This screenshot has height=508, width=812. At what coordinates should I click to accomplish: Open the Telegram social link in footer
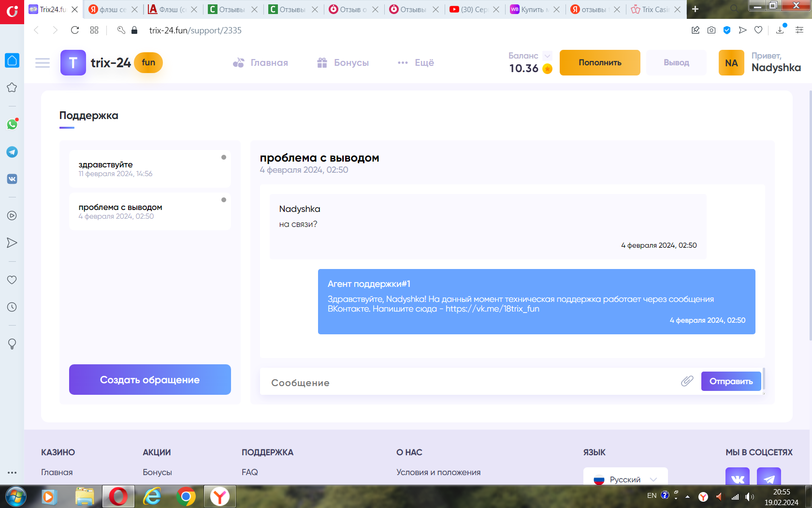pos(769,477)
